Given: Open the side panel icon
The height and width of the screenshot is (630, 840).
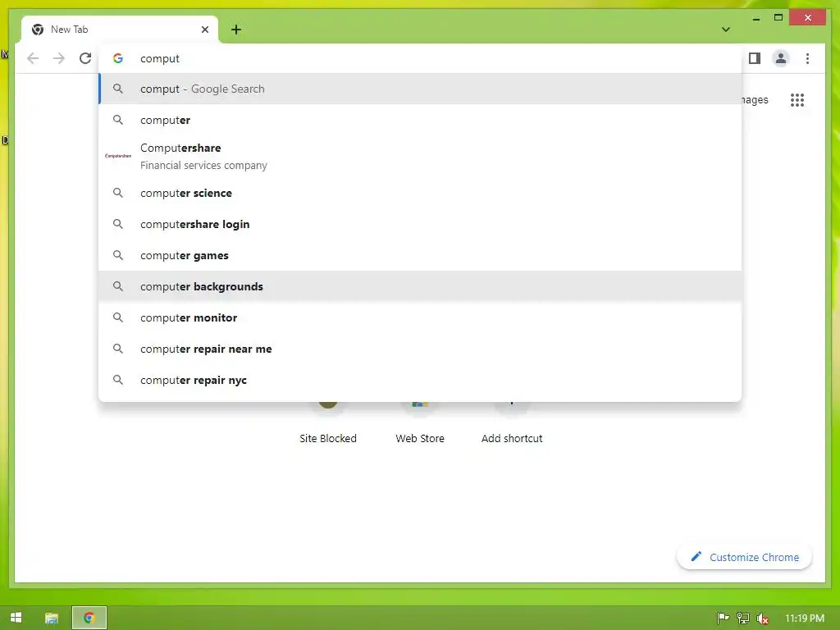Looking at the screenshot, I should click(x=755, y=58).
